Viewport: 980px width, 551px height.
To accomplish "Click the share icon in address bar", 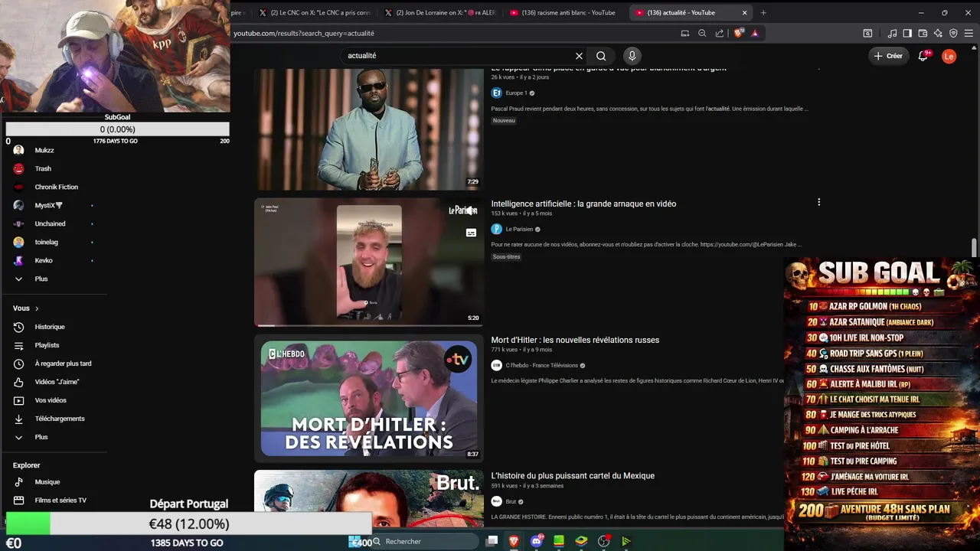I will [x=720, y=33].
